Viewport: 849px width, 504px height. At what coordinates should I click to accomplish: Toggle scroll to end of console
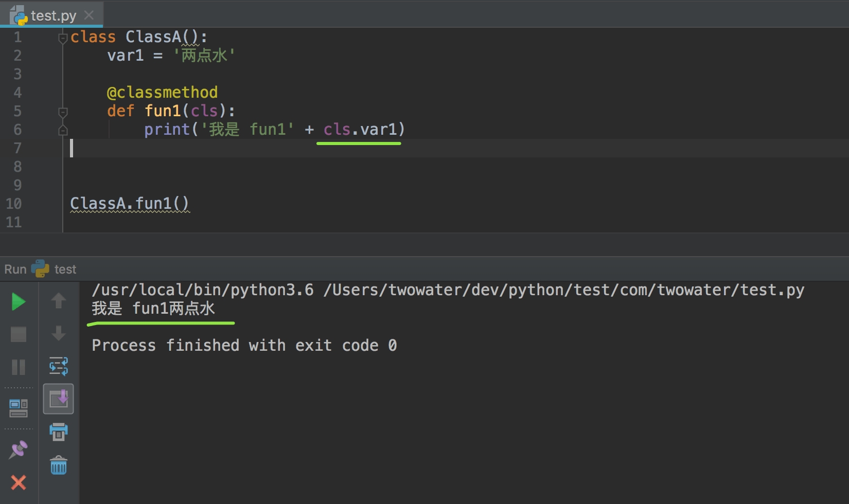click(59, 399)
